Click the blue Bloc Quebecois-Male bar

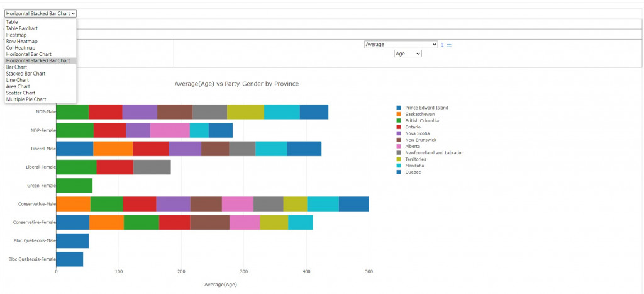pos(72,241)
